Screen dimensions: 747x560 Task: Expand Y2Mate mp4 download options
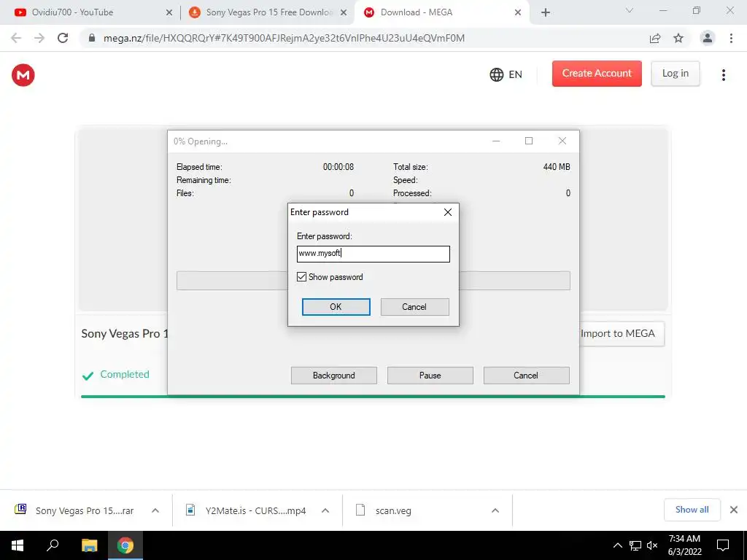(325, 510)
